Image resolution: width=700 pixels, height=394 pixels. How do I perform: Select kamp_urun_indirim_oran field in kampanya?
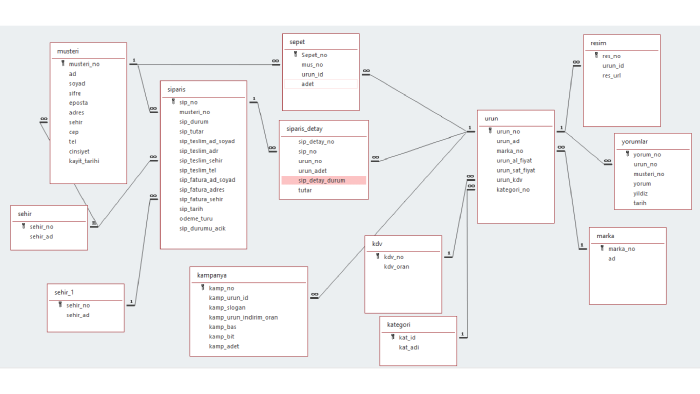pos(243,317)
